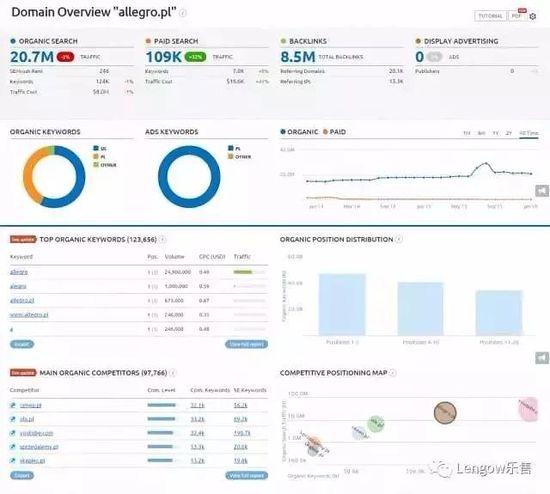Click megaphone icon beside the traffic chart
550x494 pixels.
click(542, 191)
